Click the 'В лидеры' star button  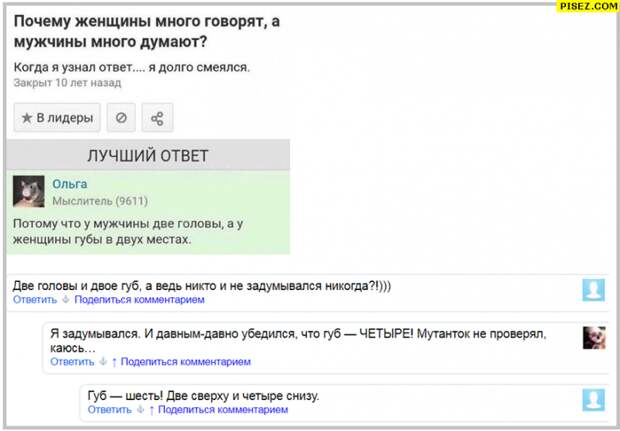click(x=57, y=117)
